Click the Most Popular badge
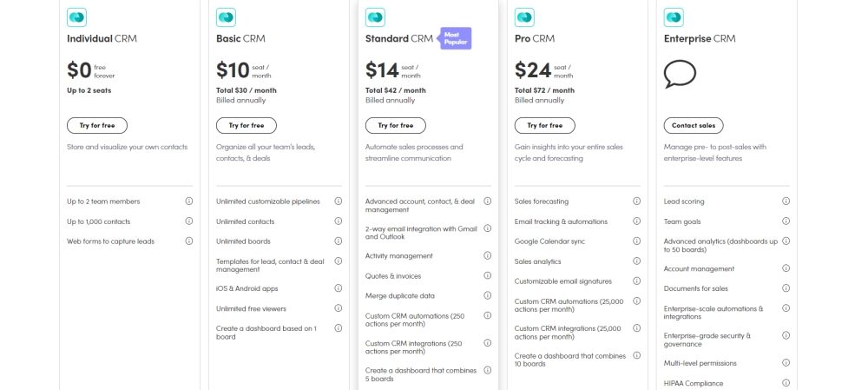 pyautogui.click(x=455, y=38)
